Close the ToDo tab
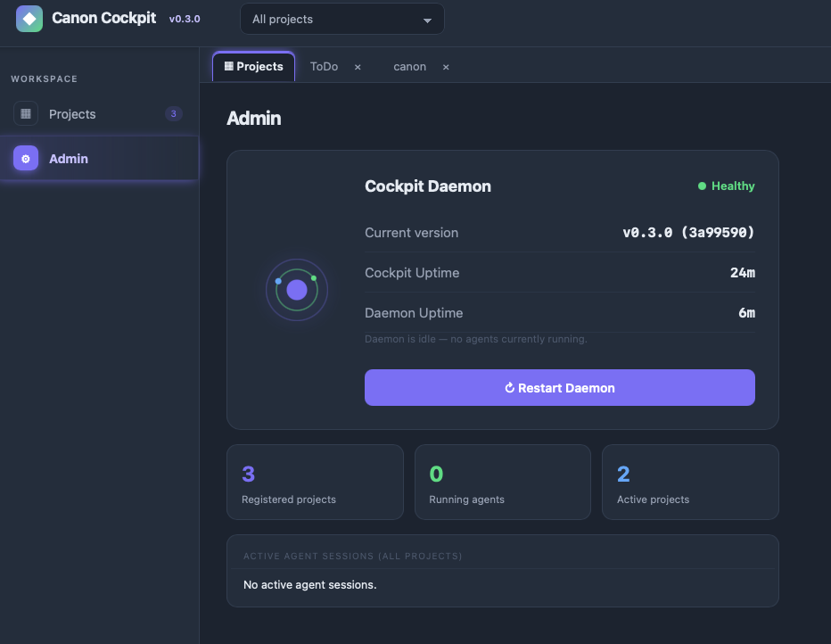The height and width of the screenshot is (644, 831). pos(358,67)
